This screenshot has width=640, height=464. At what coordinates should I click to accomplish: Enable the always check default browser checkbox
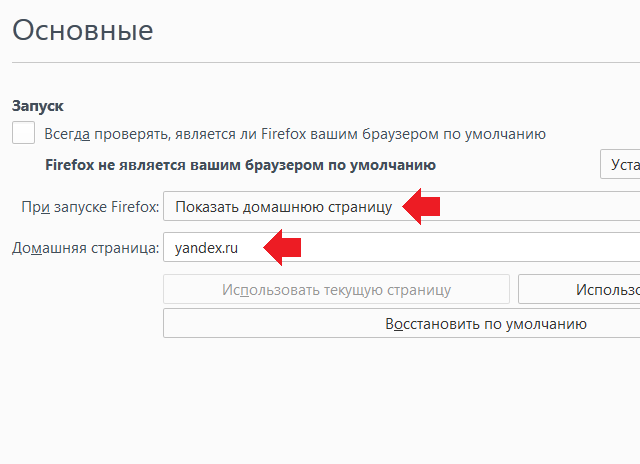tap(23, 133)
